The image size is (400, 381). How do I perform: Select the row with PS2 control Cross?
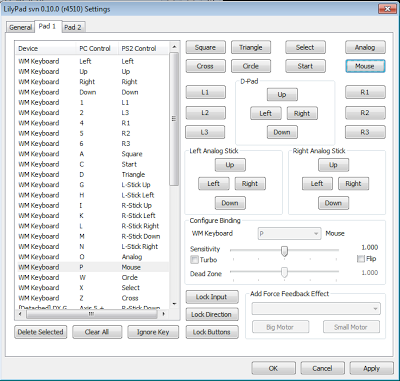(92, 298)
